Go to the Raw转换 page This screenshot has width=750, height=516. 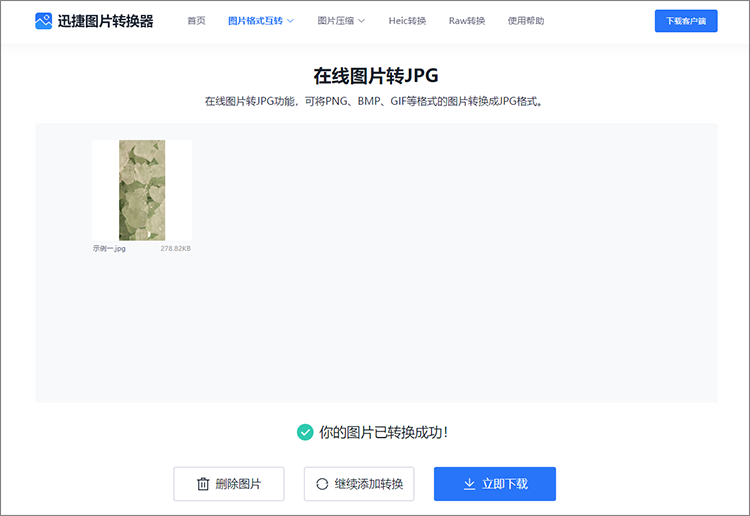(x=467, y=21)
